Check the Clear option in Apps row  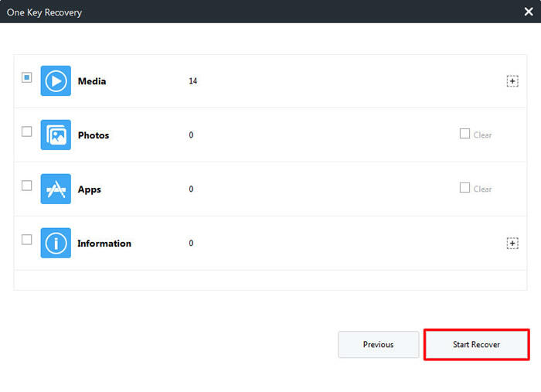pos(464,188)
